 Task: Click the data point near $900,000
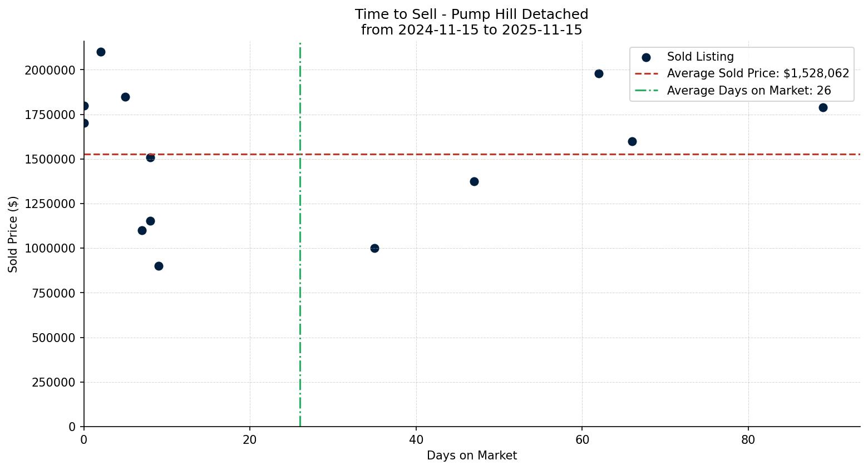(159, 266)
